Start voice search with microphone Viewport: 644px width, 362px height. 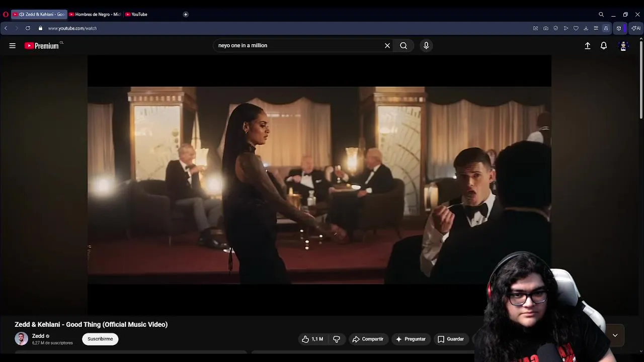pyautogui.click(x=426, y=46)
